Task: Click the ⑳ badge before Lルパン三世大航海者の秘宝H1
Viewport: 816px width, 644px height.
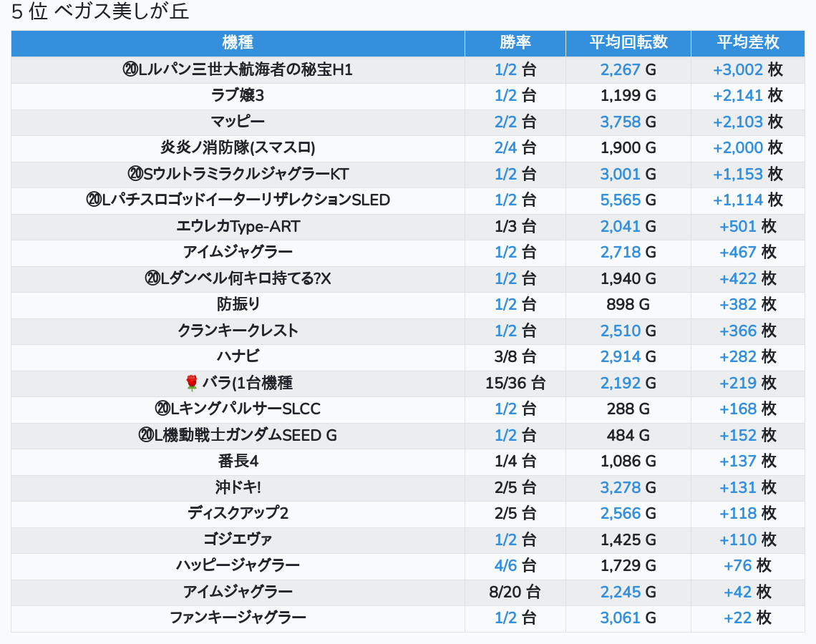Action: [x=130, y=69]
